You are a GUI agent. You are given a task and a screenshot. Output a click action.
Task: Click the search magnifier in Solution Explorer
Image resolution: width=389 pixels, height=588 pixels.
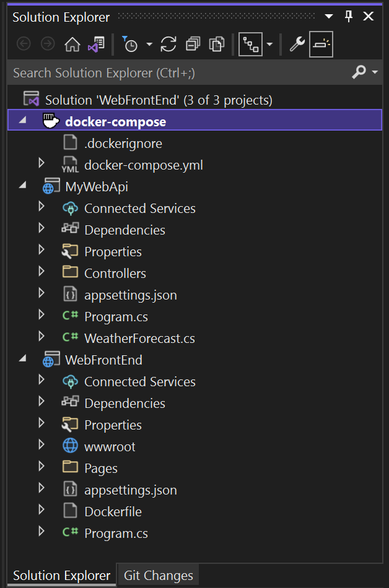click(x=359, y=72)
